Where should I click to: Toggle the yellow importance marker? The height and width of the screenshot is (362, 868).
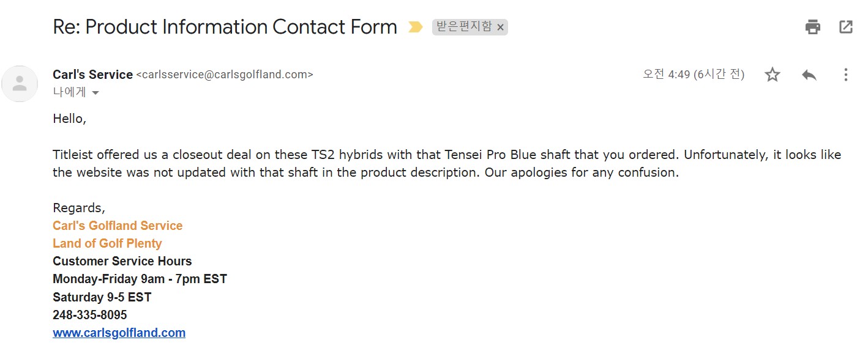click(416, 27)
